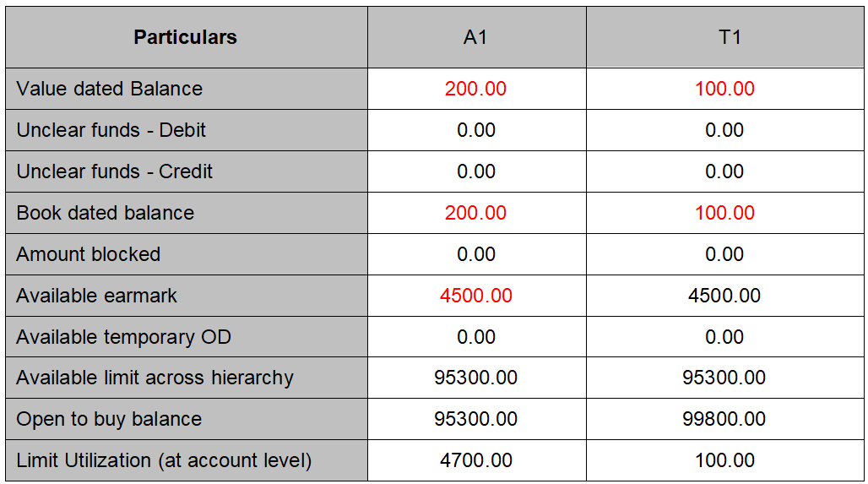Click the Available temporary OD label
Image resolution: width=868 pixels, height=484 pixels.
(124, 337)
